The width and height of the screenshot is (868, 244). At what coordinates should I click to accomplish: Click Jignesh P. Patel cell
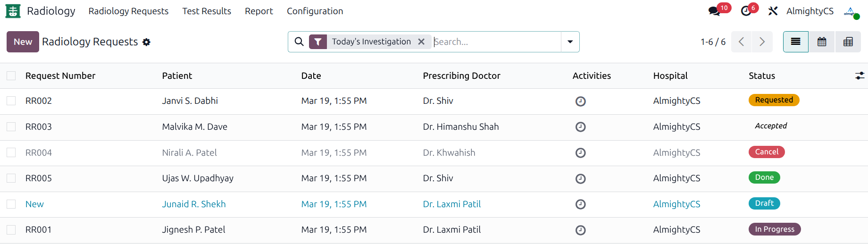[193, 229]
